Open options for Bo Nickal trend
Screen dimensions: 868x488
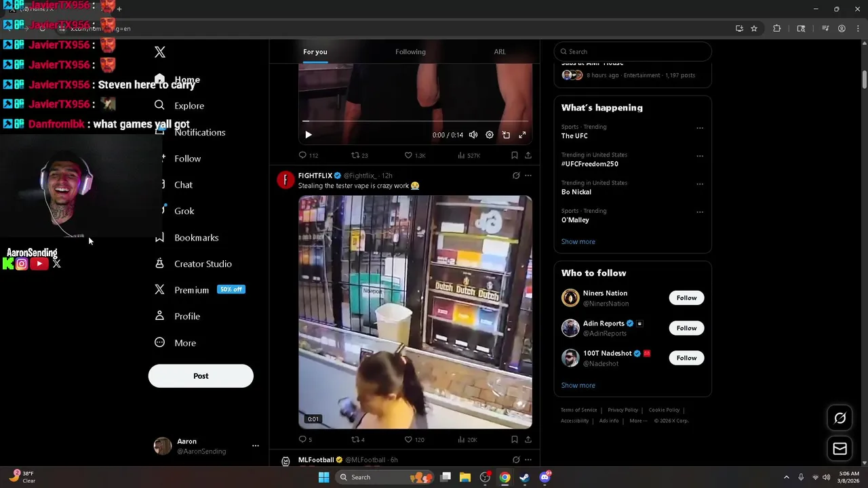tap(700, 184)
